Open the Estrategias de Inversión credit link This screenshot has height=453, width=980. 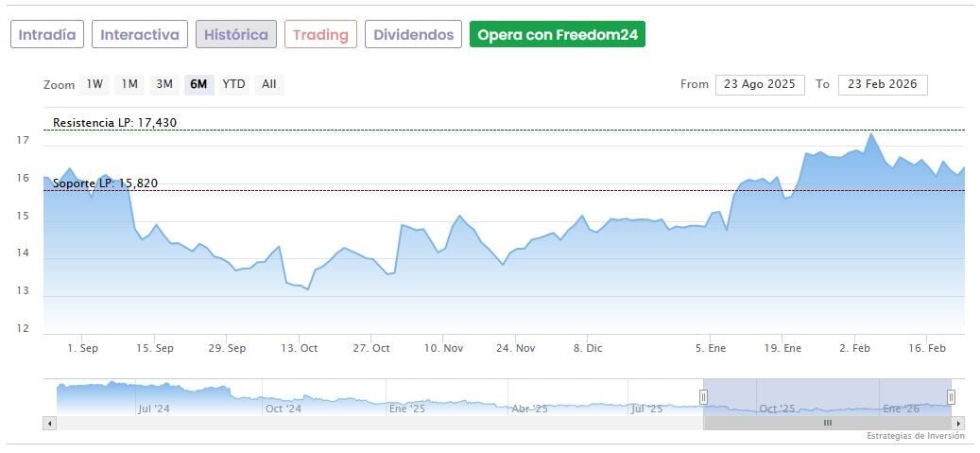[x=915, y=436]
